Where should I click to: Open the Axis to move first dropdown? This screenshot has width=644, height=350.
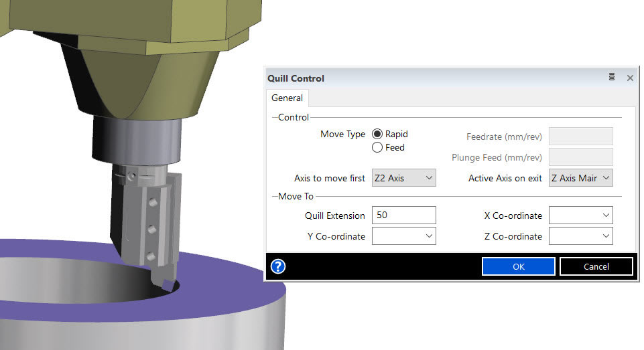pos(403,178)
